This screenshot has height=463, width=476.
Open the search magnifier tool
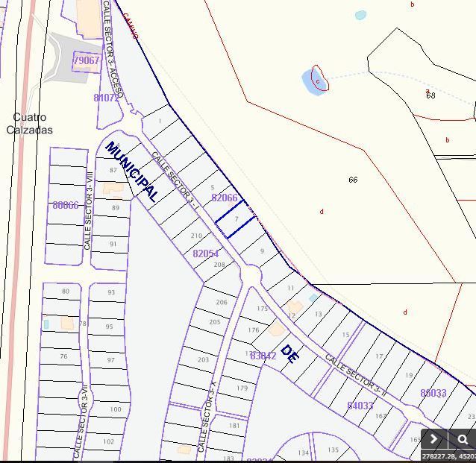point(463,439)
